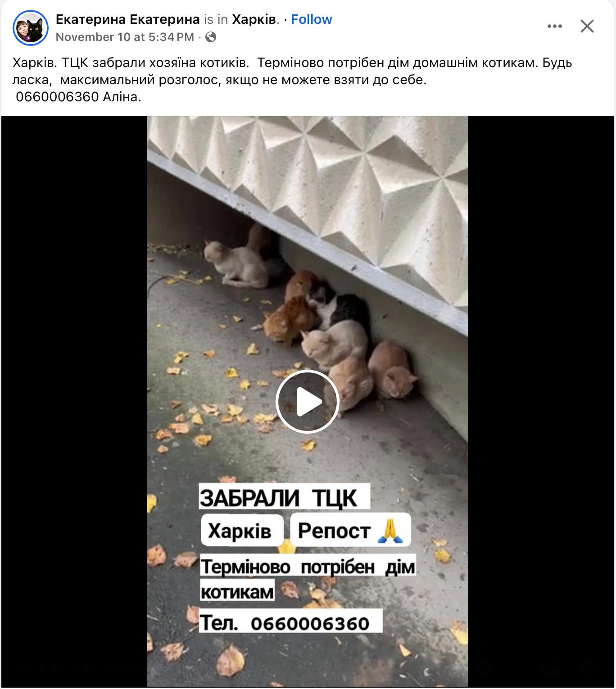The width and height of the screenshot is (616, 689).
Task: Click the Тел. 0660006360 caption on video
Action: tap(290, 622)
